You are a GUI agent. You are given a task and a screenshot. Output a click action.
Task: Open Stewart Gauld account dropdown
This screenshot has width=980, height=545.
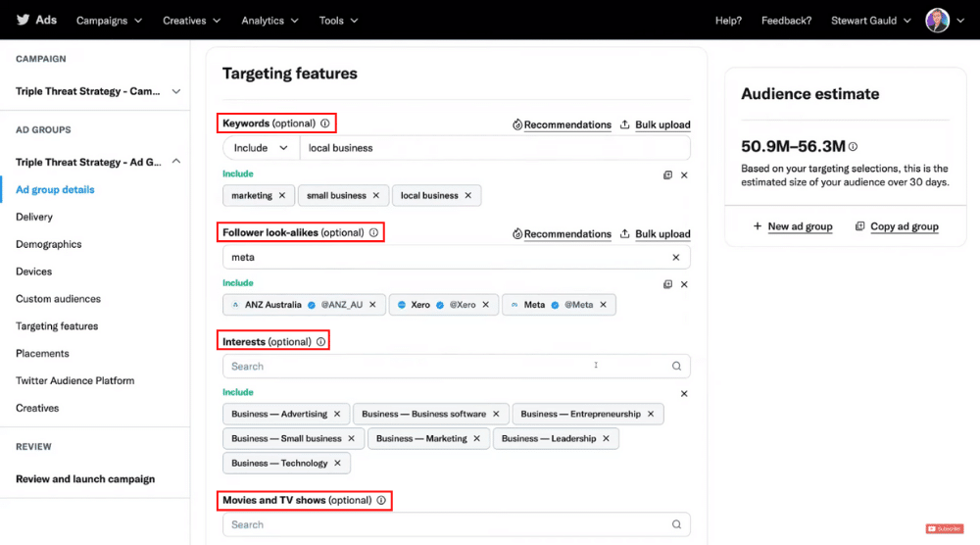pos(870,21)
